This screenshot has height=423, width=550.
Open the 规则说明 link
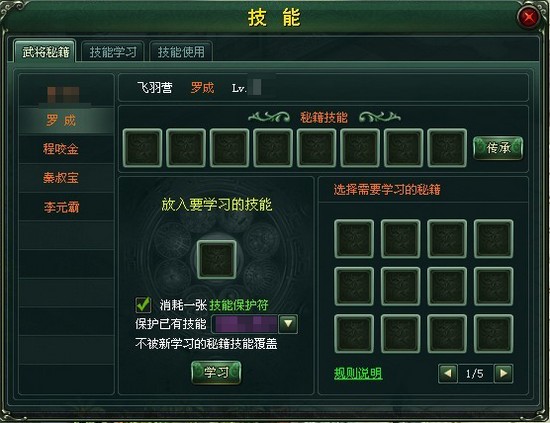[358, 373]
